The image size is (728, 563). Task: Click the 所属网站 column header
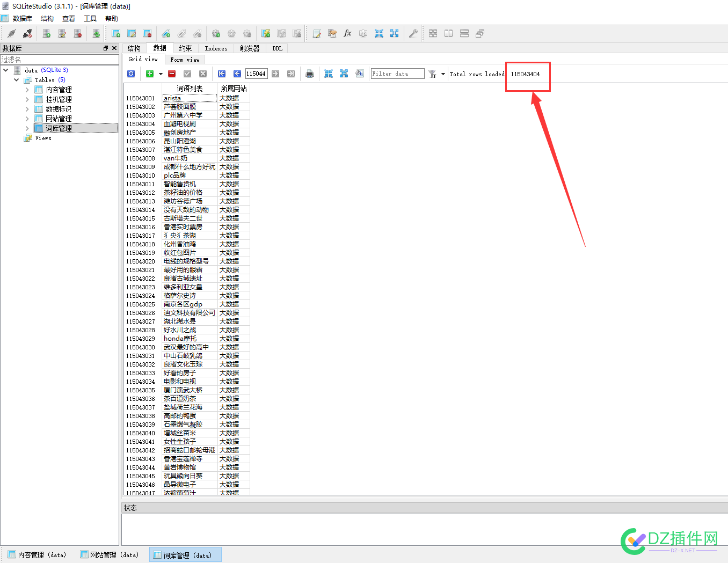(234, 89)
